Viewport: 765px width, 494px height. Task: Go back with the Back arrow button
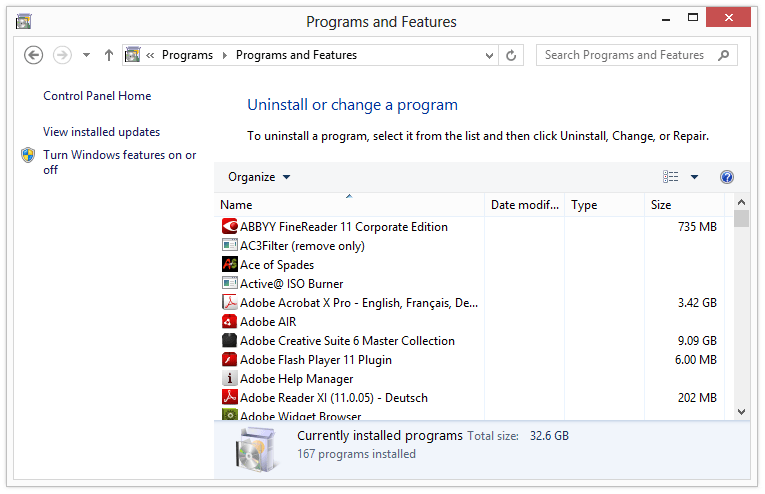(34, 55)
